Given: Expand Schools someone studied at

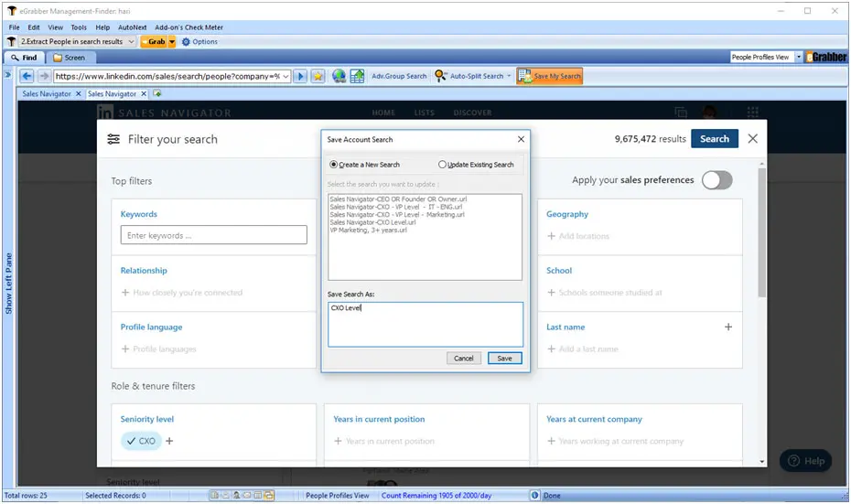Looking at the screenshot, I should pos(605,293).
